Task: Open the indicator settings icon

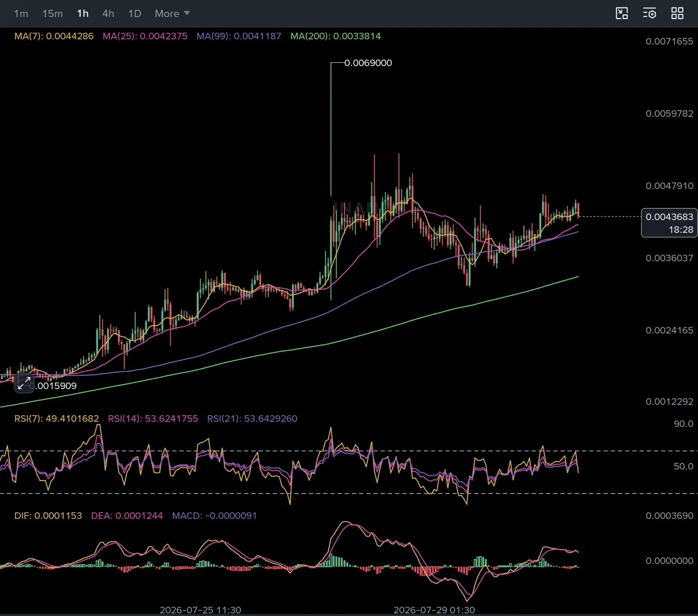Action: [649, 13]
